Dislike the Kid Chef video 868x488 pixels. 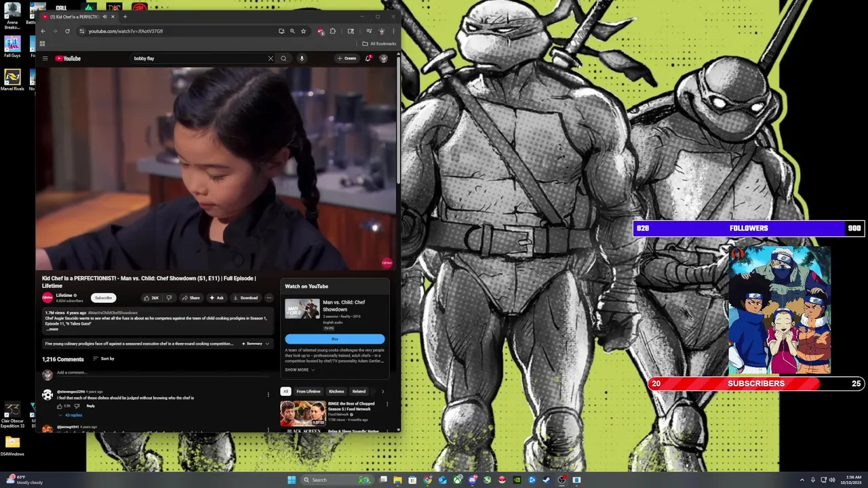pyautogui.click(x=169, y=298)
